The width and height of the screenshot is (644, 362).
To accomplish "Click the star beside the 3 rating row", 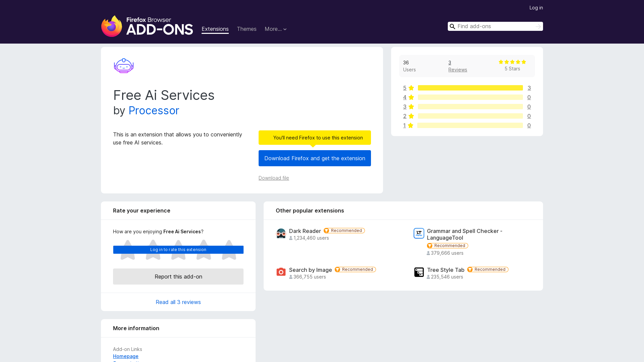I will point(411,107).
